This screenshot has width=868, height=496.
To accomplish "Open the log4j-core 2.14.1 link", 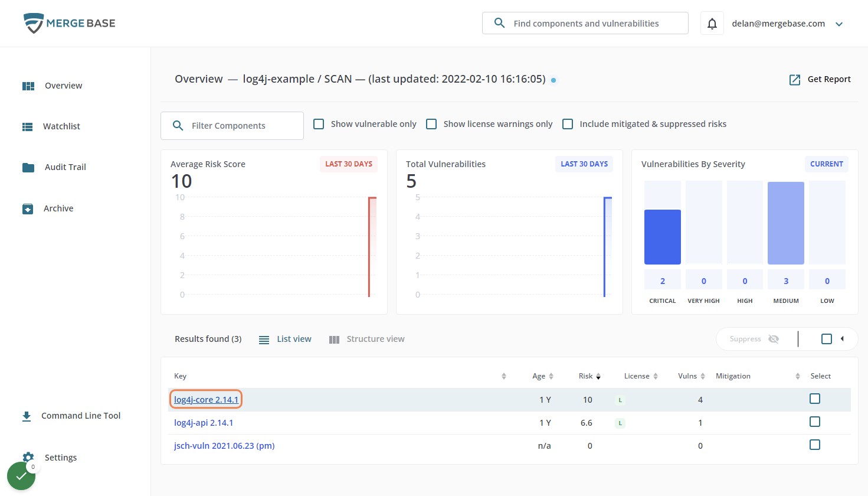I will click(x=206, y=400).
